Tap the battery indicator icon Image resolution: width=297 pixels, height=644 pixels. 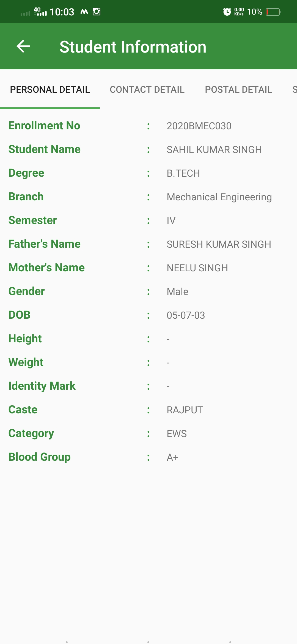pyautogui.click(x=273, y=12)
